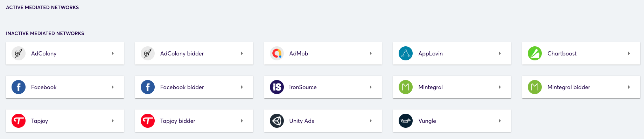Click the AppLovin teal logo icon

406,53
